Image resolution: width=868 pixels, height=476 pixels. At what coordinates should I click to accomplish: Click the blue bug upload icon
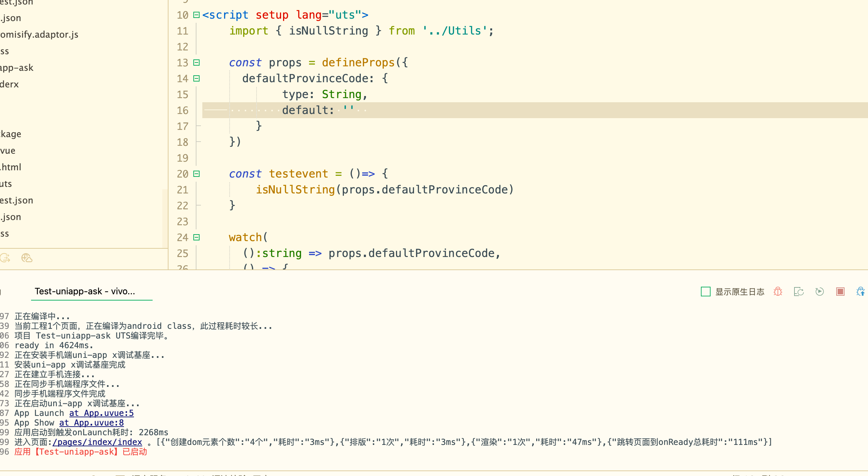(860, 292)
